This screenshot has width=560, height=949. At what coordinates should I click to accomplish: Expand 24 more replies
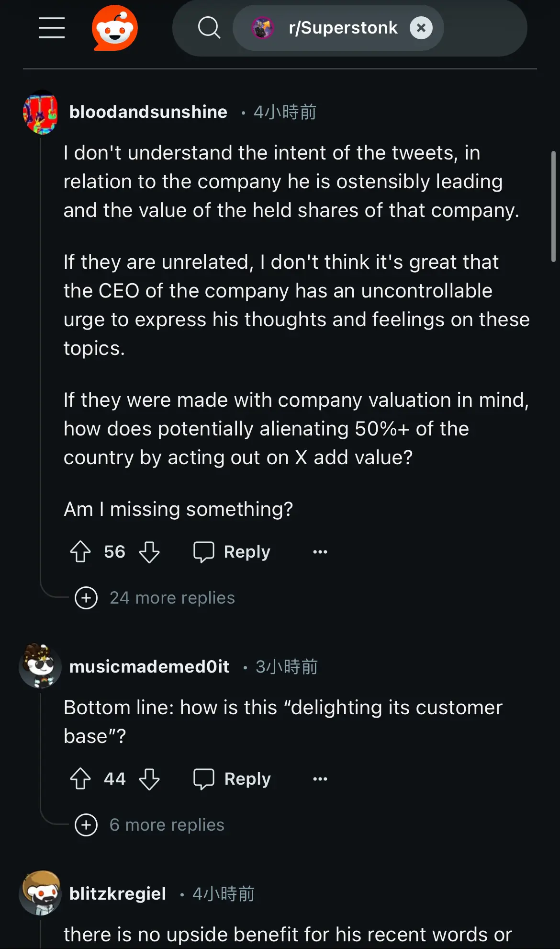(155, 598)
